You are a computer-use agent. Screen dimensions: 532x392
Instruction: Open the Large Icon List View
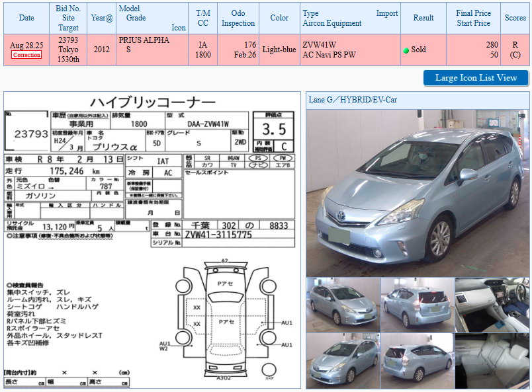476,78
